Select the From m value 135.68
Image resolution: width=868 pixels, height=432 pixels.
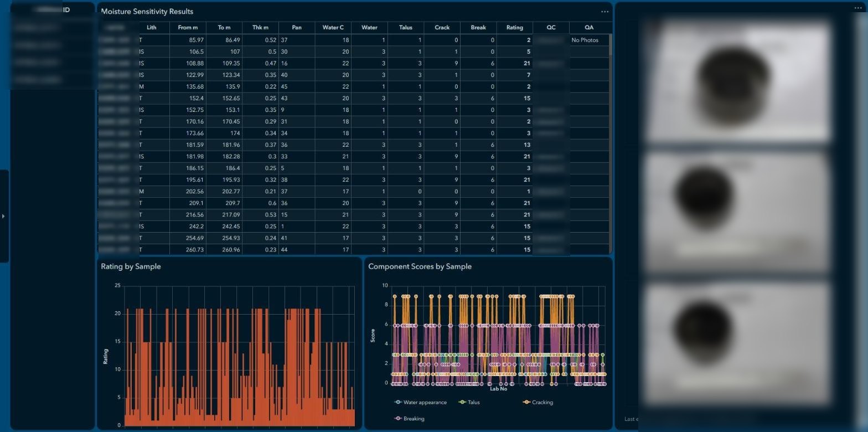(x=188, y=86)
